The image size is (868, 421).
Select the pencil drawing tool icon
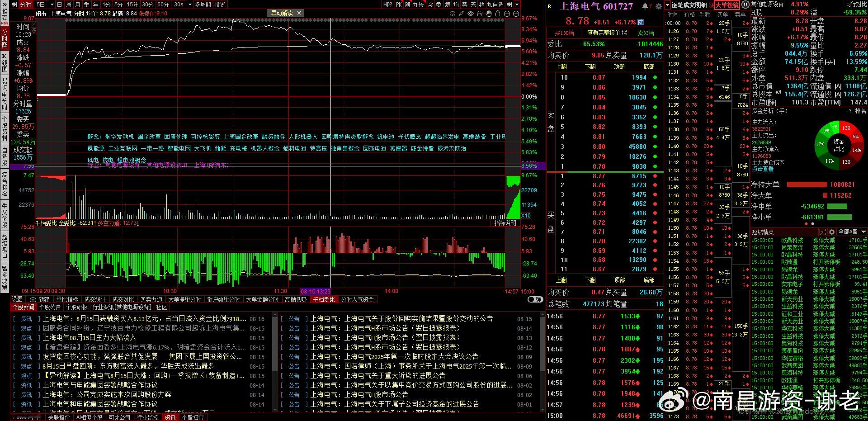(x=461, y=14)
